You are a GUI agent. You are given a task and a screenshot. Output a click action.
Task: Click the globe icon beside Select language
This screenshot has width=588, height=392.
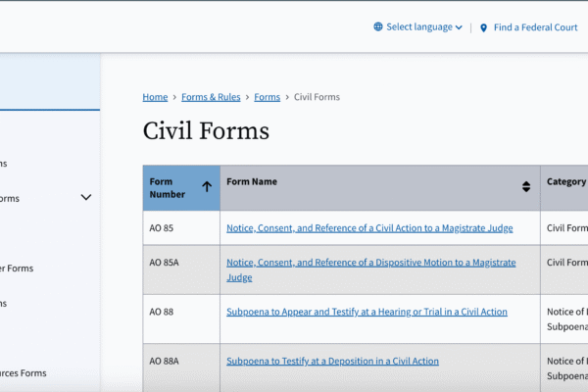(378, 27)
